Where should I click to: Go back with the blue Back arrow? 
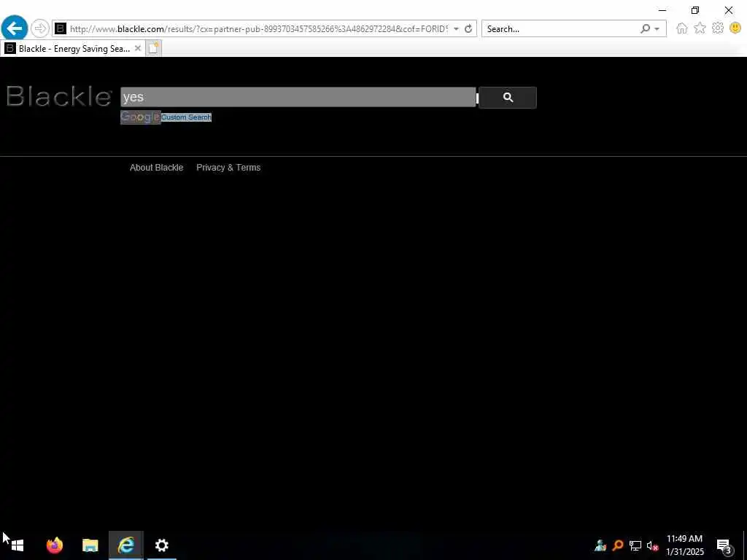(15, 28)
